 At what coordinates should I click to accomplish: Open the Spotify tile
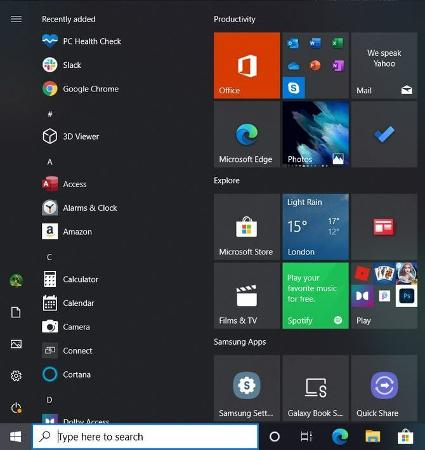(x=316, y=296)
